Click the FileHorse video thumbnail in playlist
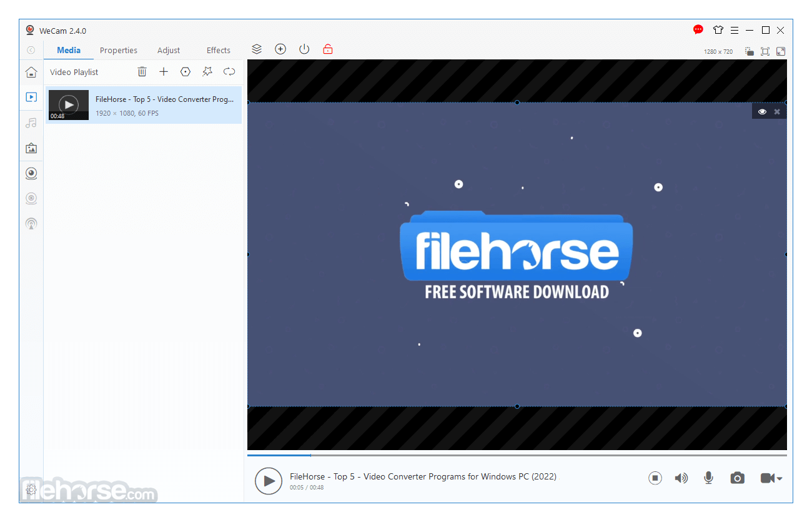The image size is (812, 522). click(69, 105)
